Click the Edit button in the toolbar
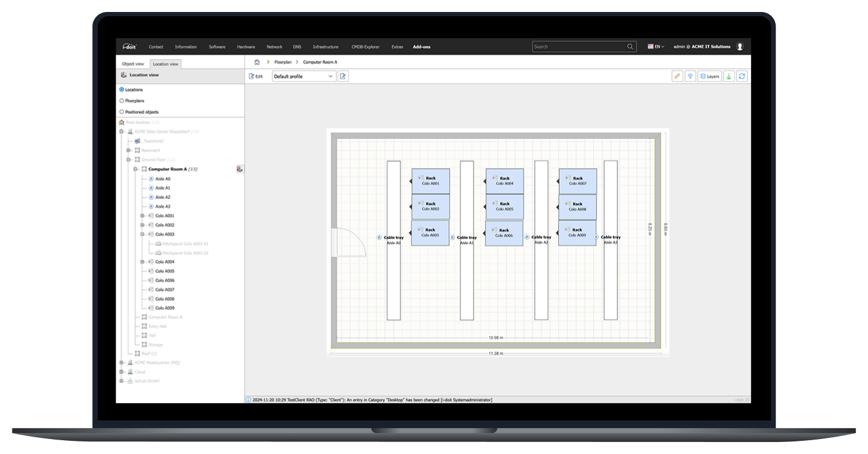868x454 pixels. 256,76
